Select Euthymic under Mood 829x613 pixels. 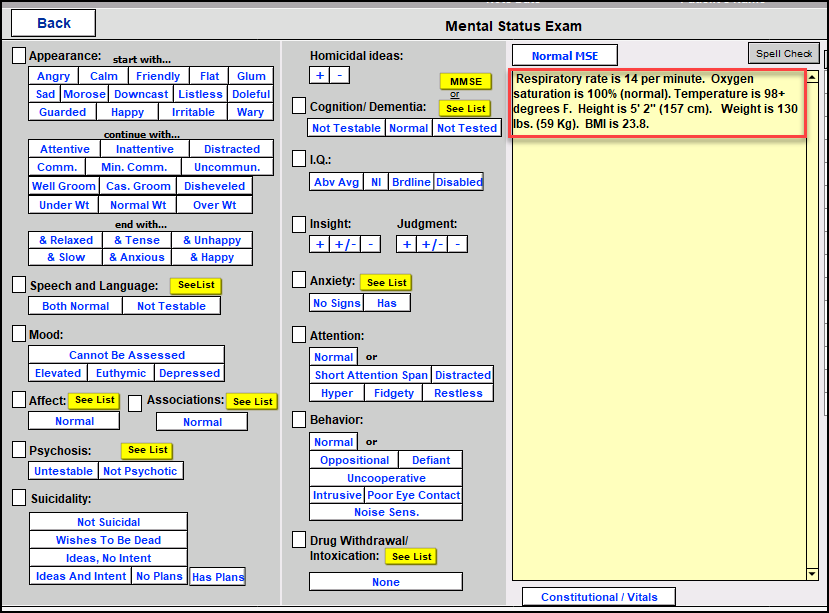tap(120, 373)
